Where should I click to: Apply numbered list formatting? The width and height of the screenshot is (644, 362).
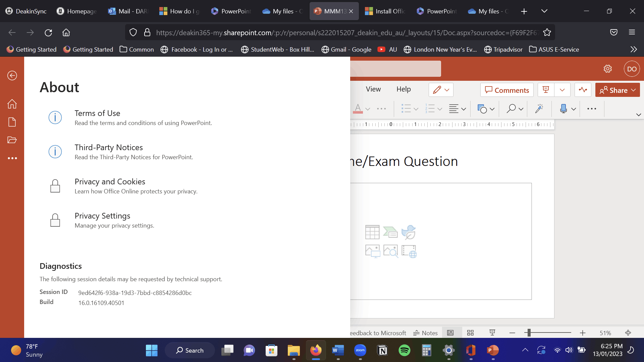coord(430,109)
